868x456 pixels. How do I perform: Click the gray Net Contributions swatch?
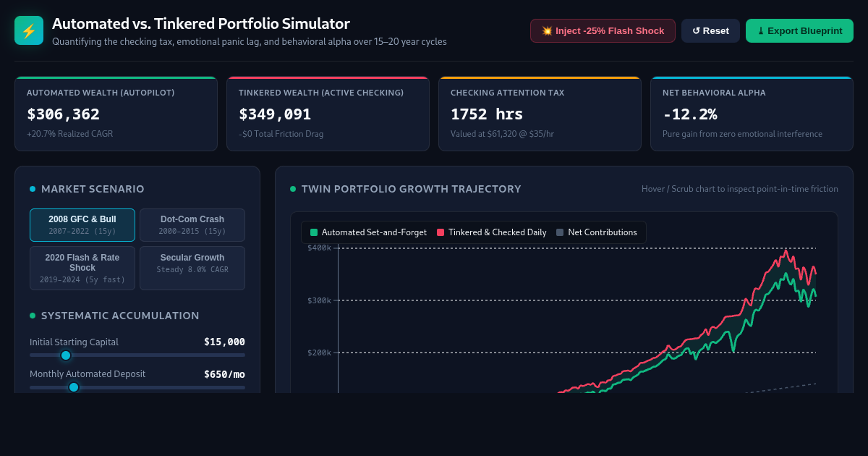tap(560, 232)
